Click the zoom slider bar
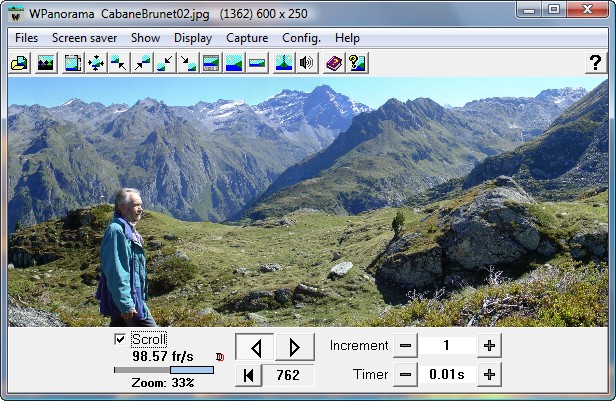Viewport: 616px width, 401px height. point(164,370)
